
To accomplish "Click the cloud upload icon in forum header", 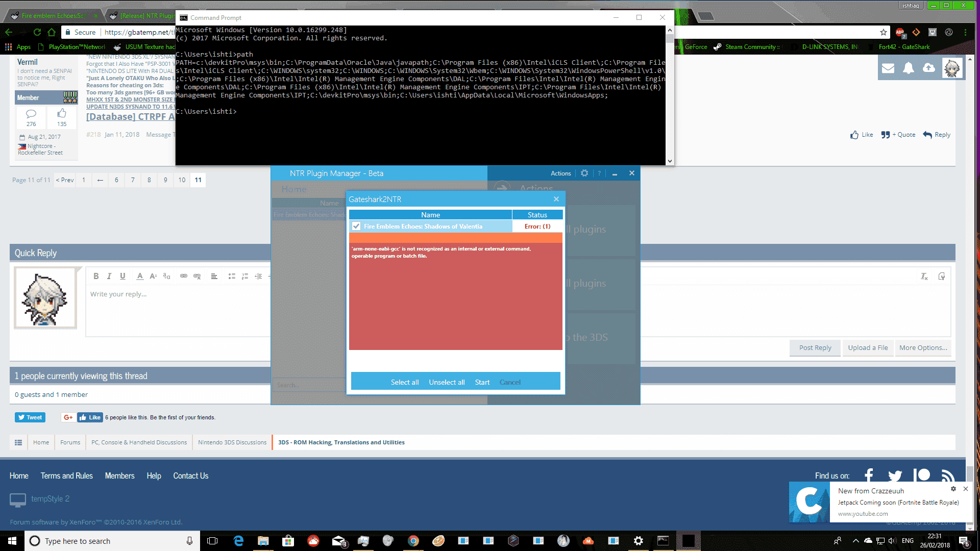I will 929,68.
